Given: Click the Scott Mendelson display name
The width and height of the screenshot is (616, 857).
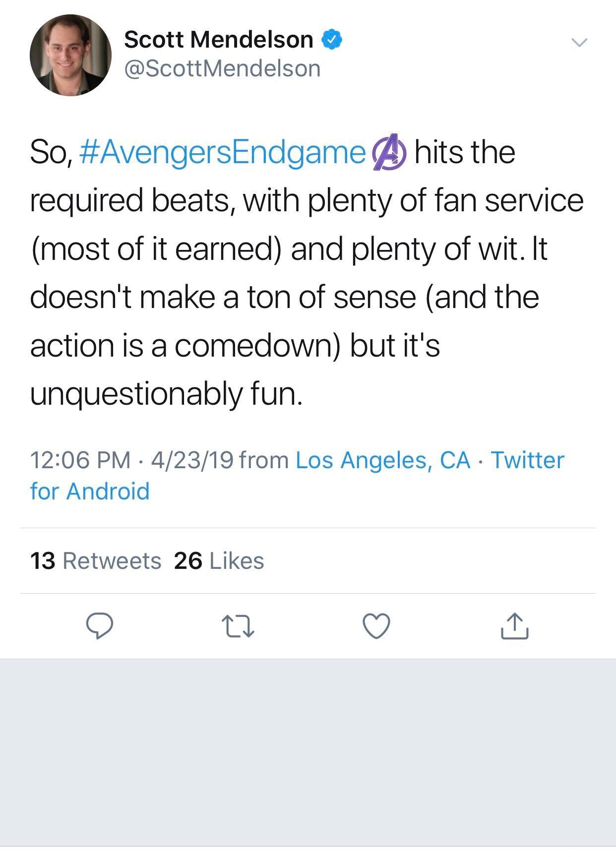Looking at the screenshot, I should tap(218, 39).
